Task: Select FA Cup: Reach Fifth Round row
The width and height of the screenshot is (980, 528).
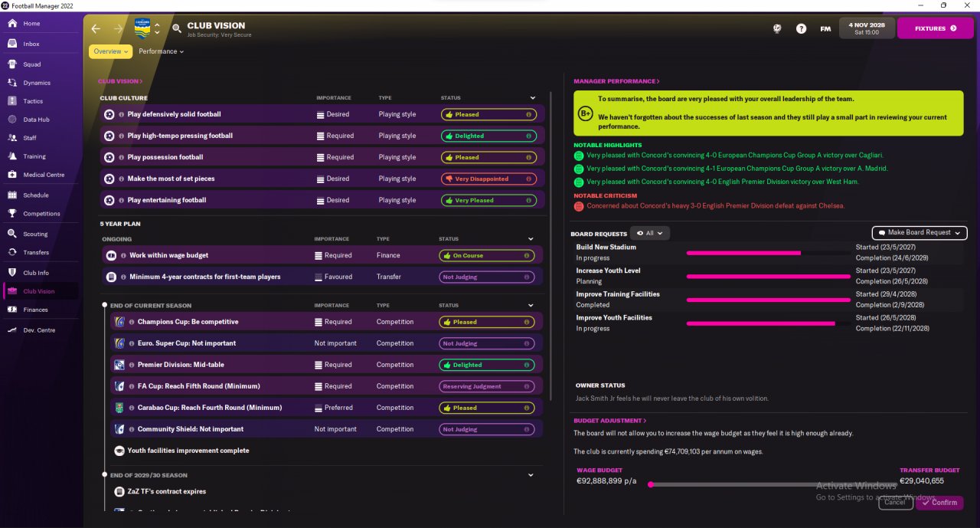Action: (327, 386)
